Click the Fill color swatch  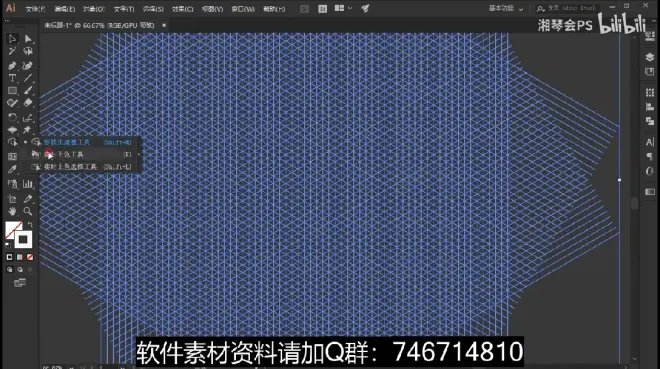pos(13,229)
